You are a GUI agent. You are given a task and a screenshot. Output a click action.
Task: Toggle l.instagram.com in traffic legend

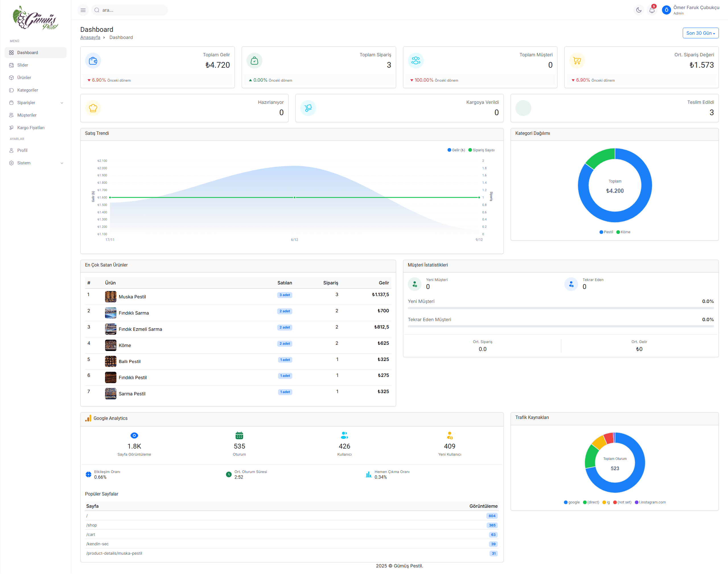pyautogui.click(x=650, y=502)
